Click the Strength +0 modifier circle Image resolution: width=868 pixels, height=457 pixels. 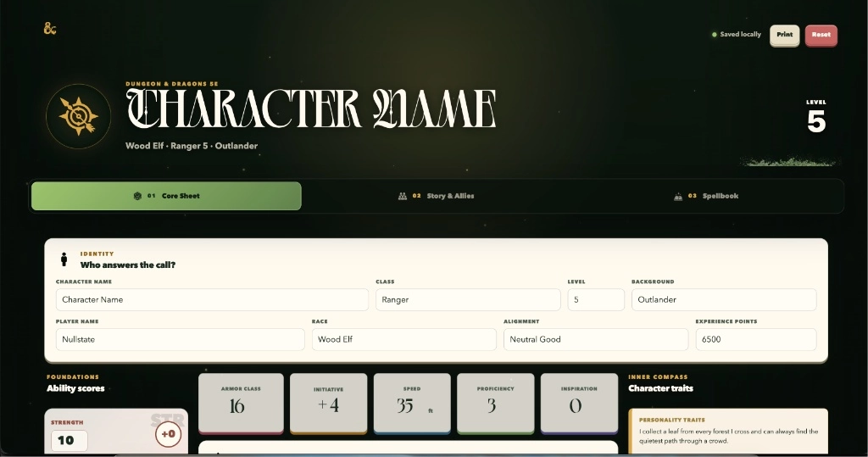(x=169, y=434)
